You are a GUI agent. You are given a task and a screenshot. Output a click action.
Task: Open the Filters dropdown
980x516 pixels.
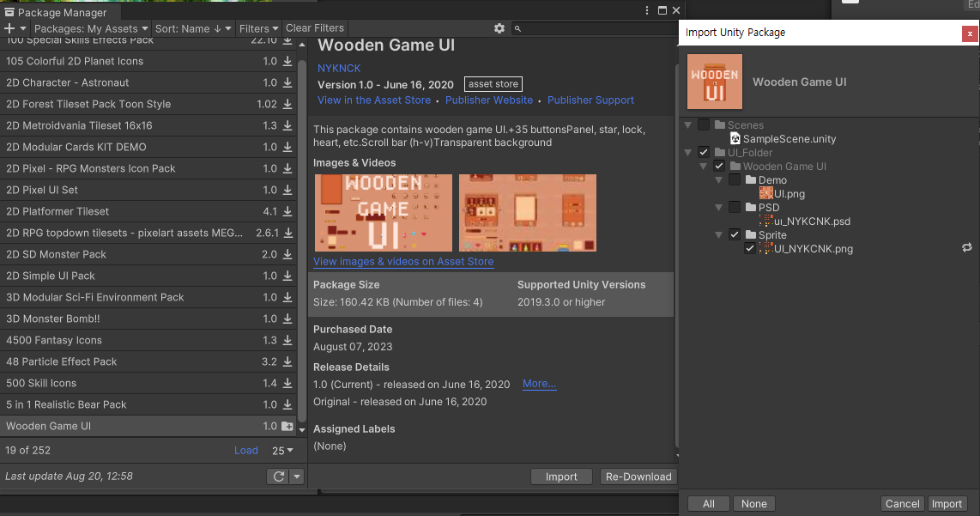tap(259, 28)
